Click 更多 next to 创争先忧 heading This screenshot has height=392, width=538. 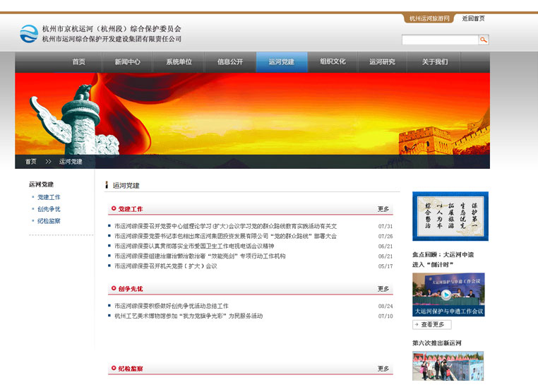tap(383, 289)
